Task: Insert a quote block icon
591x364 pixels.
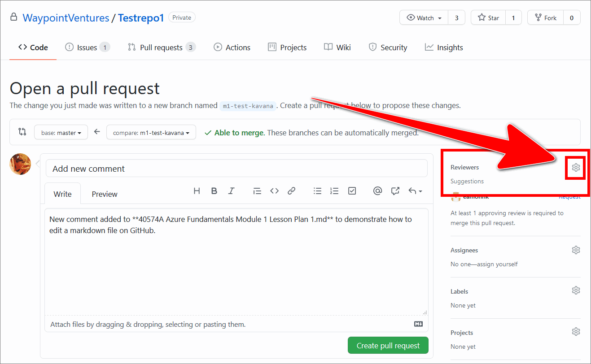Action: [257, 191]
